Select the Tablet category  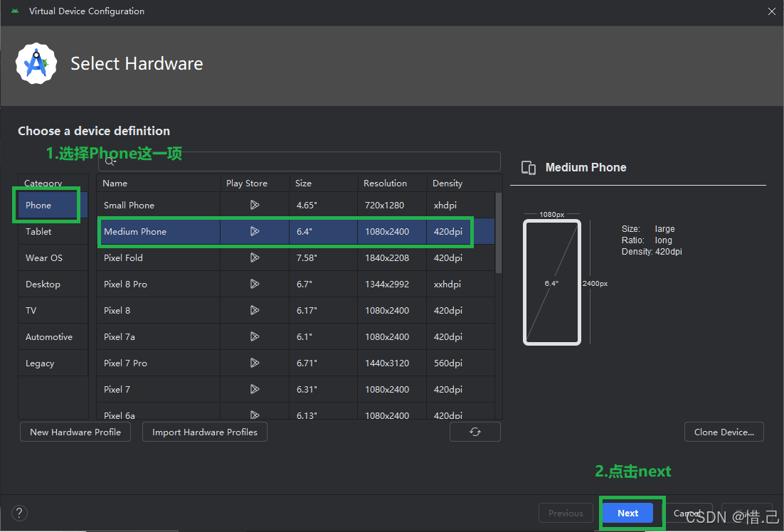[53, 231]
